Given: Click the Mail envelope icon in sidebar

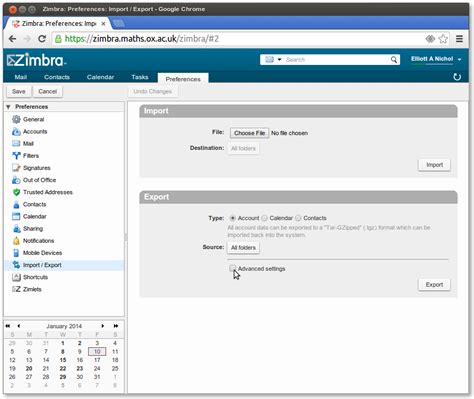Looking at the screenshot, I should [x=16, y=144].
